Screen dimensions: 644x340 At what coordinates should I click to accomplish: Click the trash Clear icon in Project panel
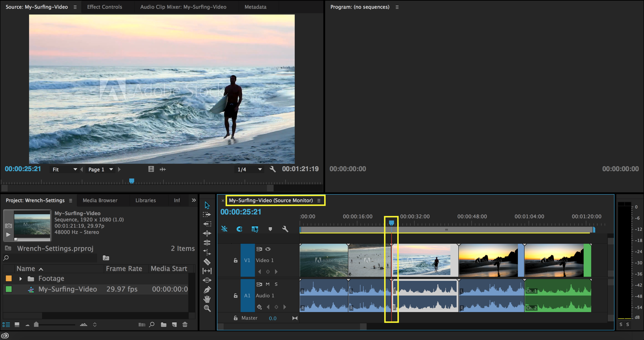click(185, 325)
